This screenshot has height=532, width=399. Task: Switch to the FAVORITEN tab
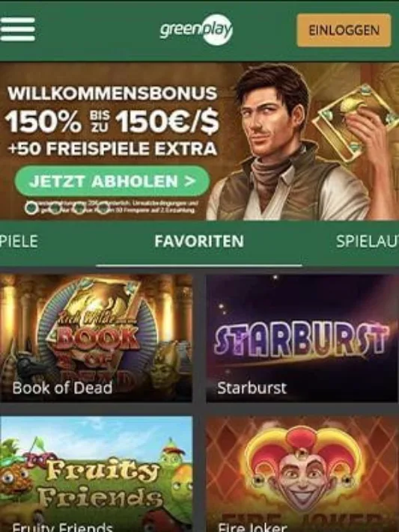pyautogui.click(x=199, y=241)
